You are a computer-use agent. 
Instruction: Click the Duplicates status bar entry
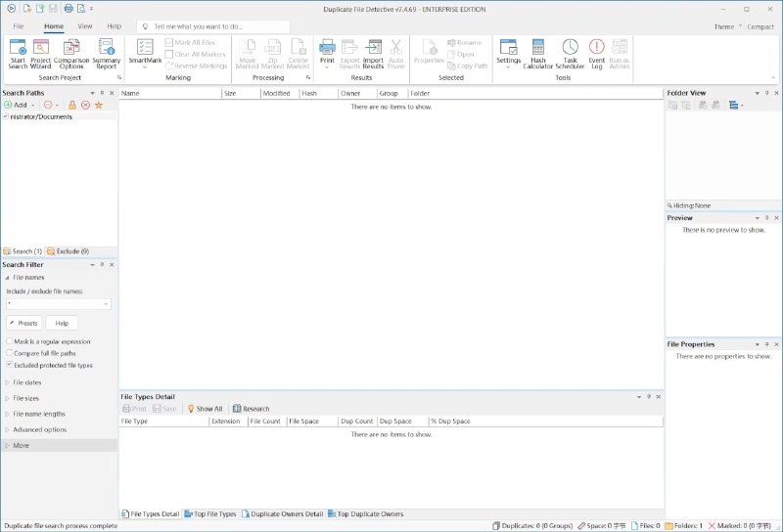click(532, 525)
